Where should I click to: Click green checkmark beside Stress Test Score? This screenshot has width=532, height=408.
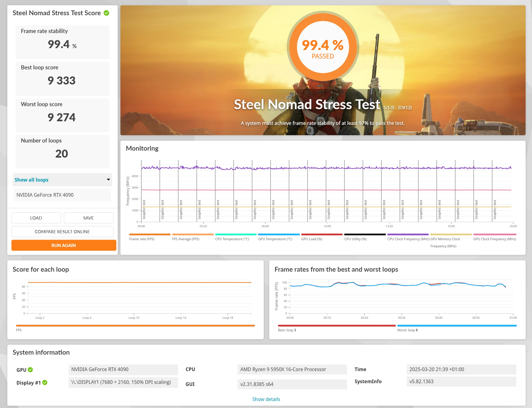(106, 13)
